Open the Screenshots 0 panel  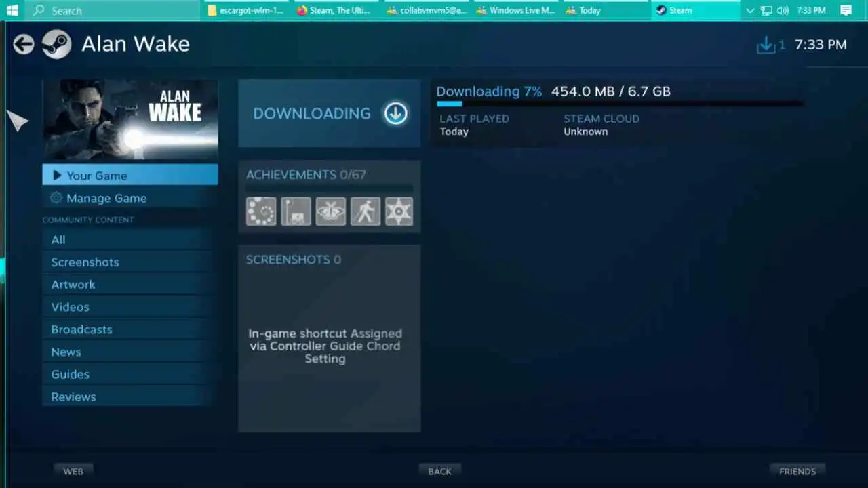[x=330, y=338]
